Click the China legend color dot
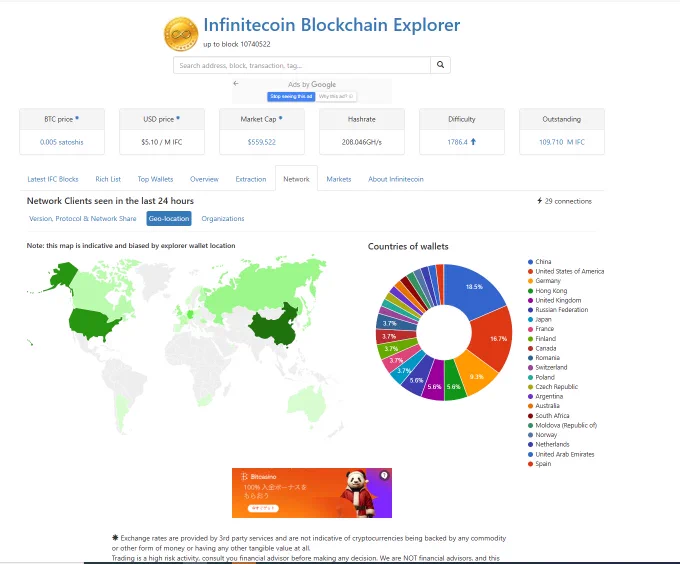680x564 pixels. tap(530, 262)
